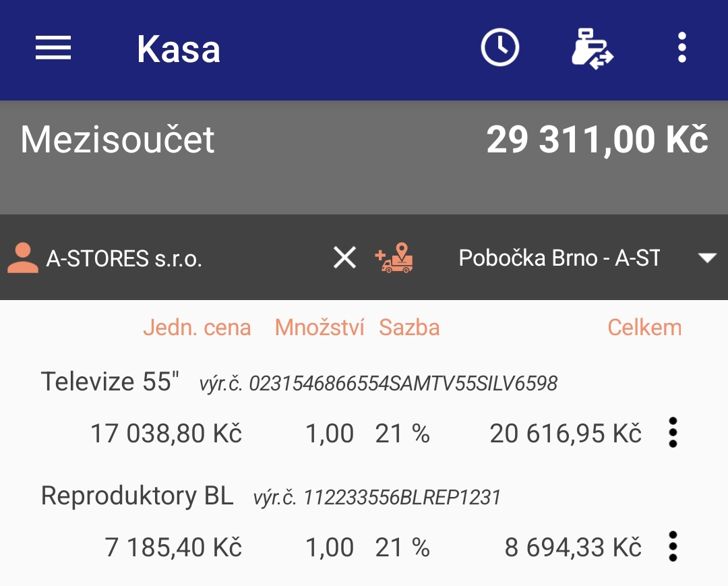Tap the Mezisoučet subtotal bar

pos(364,157)
